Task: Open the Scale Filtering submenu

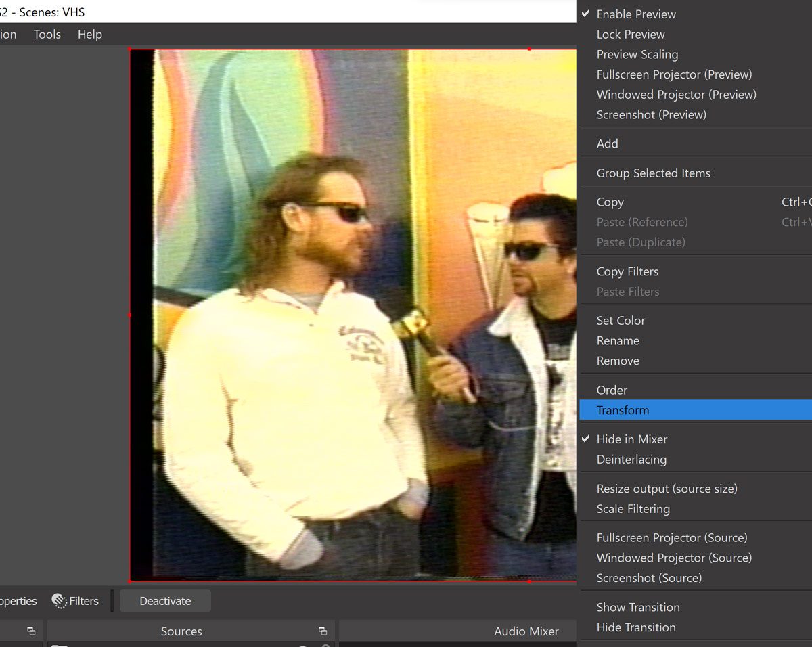Action: point(633,509)
